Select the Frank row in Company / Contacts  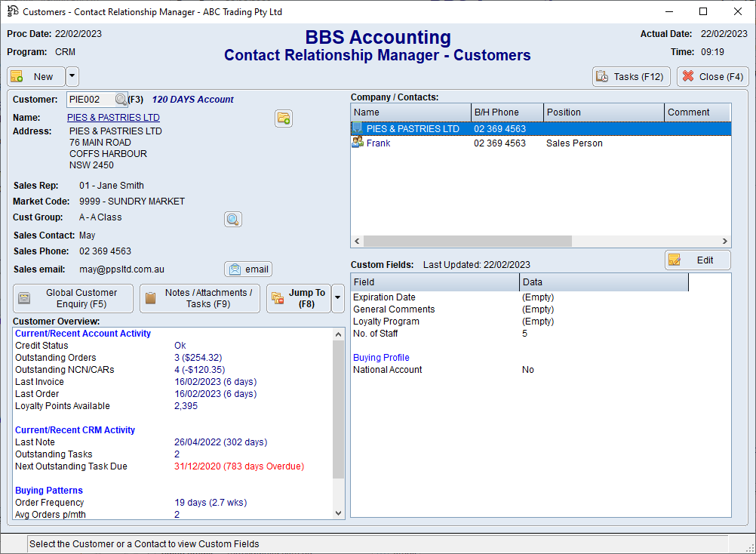click(x=453, y=143)
